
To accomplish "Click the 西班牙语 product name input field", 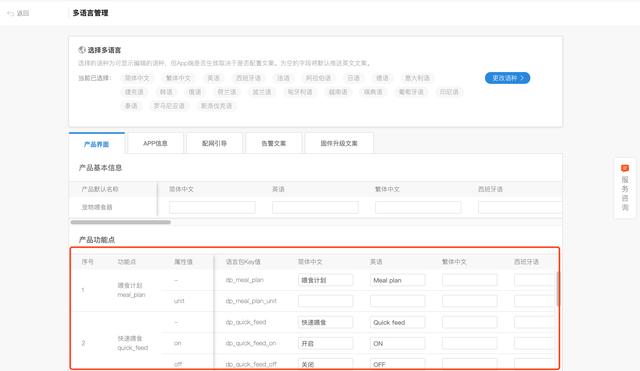I will (520, 207).
